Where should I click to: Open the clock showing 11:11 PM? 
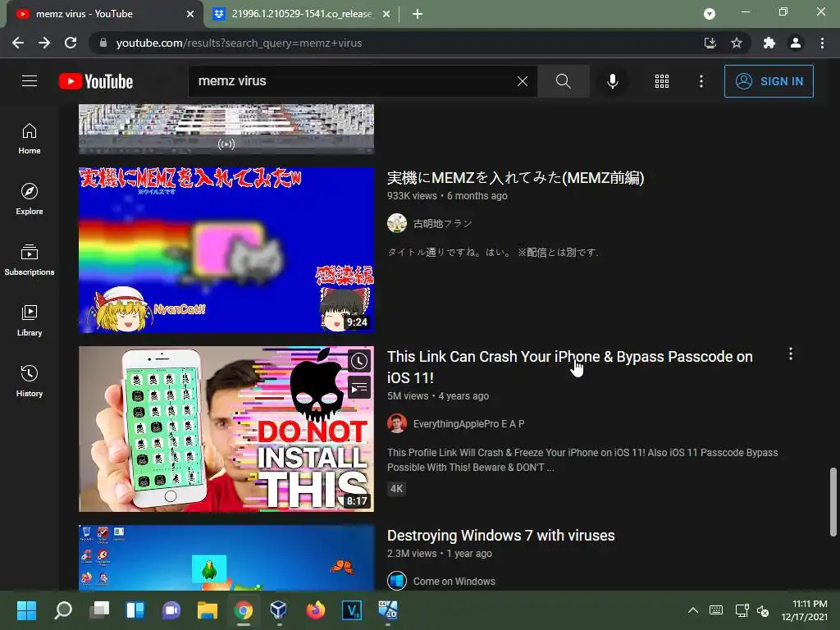click(805, 610)
